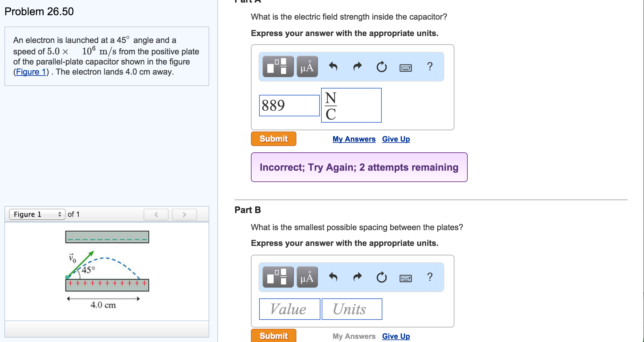Reset the Part B answer field
This screenshot has width=644, height=342.
click(382, 277)
